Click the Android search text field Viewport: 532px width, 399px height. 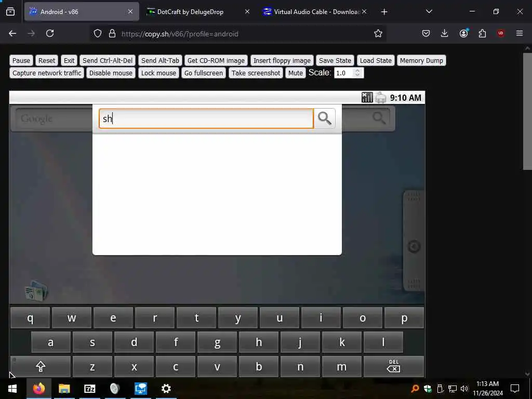[x=206, y=118]
